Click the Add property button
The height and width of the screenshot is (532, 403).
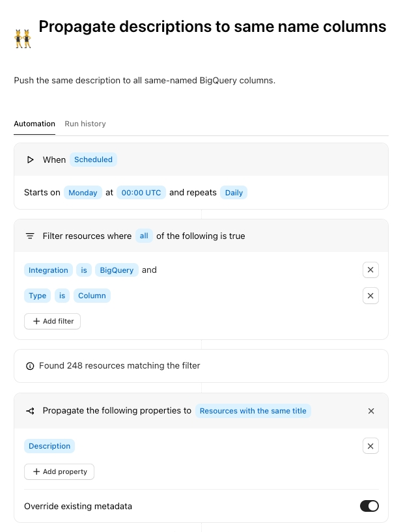point(59,471)
